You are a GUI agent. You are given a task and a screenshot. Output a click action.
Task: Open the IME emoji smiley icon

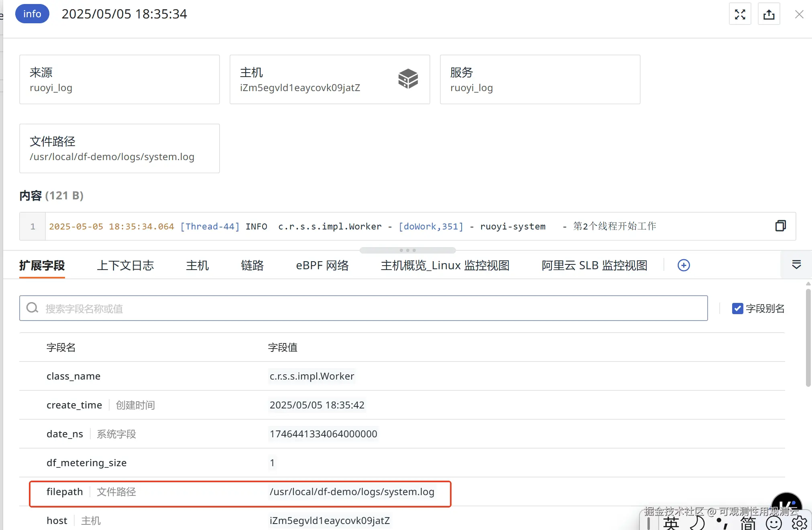coord(773,523)
